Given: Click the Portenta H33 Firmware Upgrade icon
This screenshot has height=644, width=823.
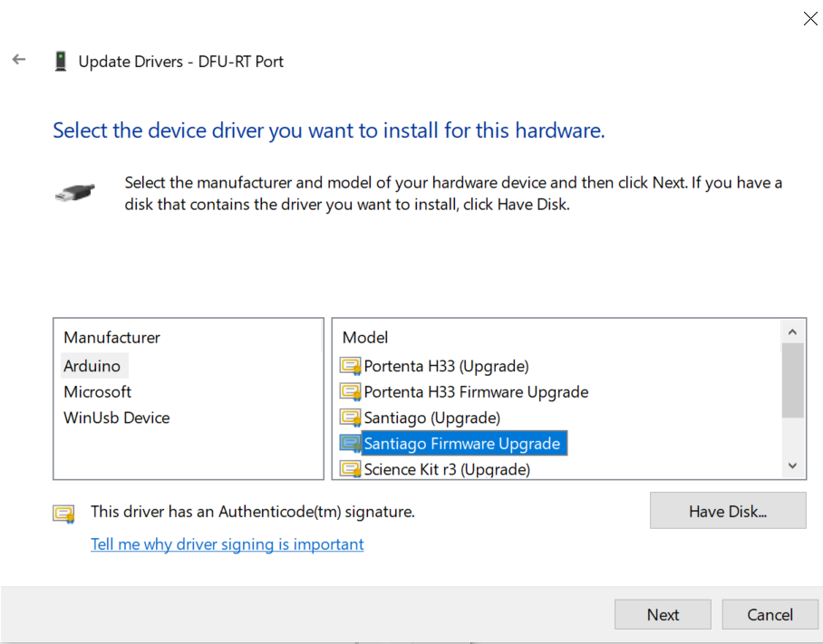Looking at the screenshot, I should [x=350, y=392].
